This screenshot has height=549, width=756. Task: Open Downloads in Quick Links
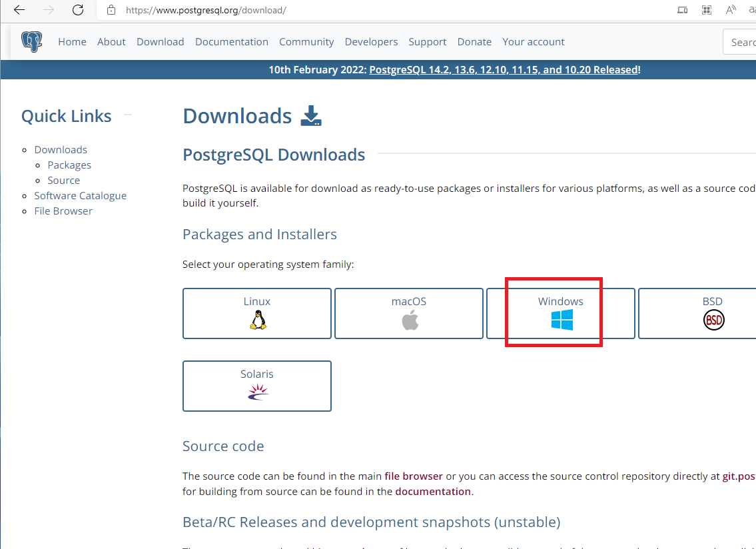point(61,149)
